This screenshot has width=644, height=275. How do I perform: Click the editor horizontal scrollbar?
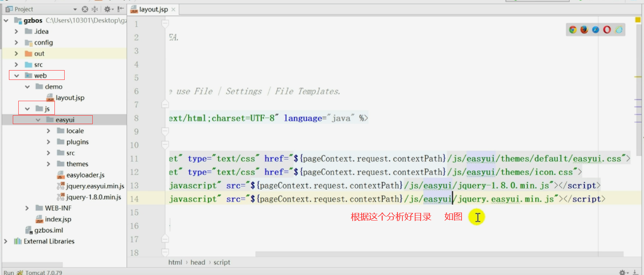pyautogui.click(x=439, y=254)
